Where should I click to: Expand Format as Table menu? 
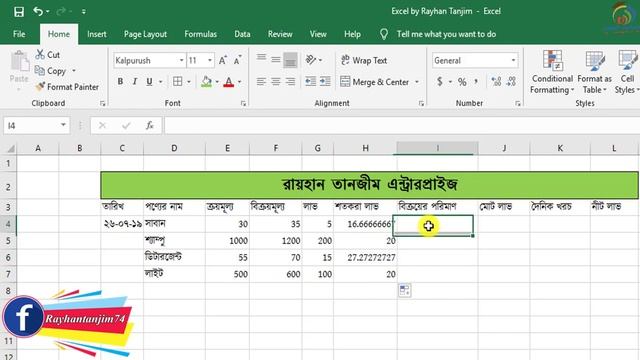(594, 72)
